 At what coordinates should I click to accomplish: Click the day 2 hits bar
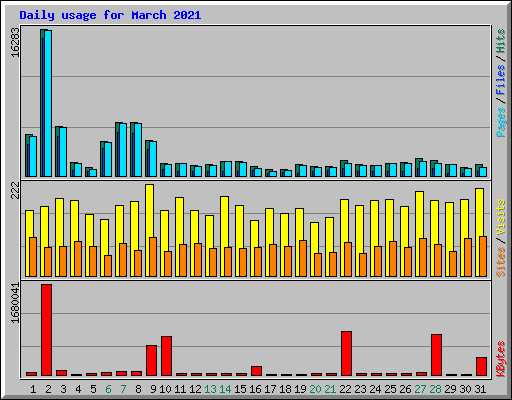point(42,103)
